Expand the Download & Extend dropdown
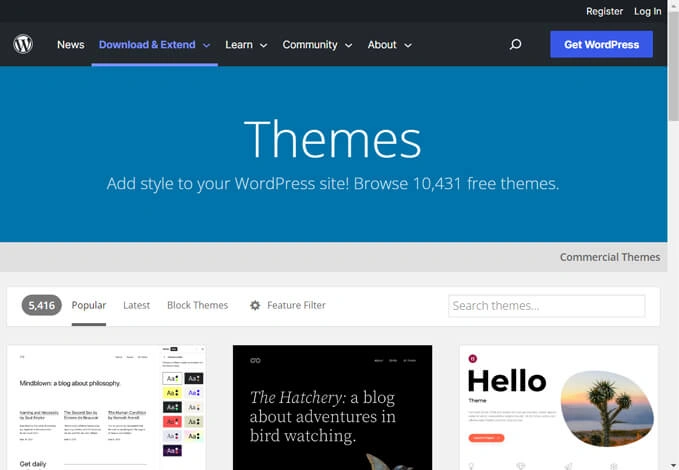The height and width of the screenshot is (470, 679). pos(155,45)
